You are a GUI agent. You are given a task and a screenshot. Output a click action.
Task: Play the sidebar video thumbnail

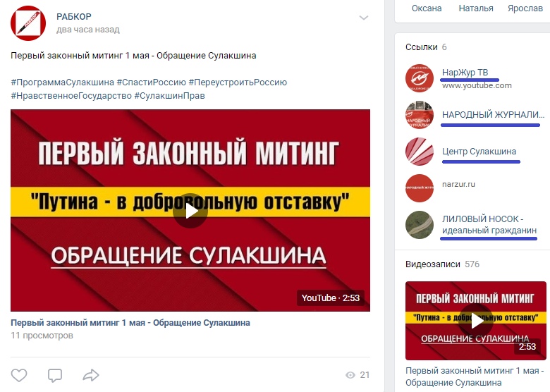click(x=476, y=321)
